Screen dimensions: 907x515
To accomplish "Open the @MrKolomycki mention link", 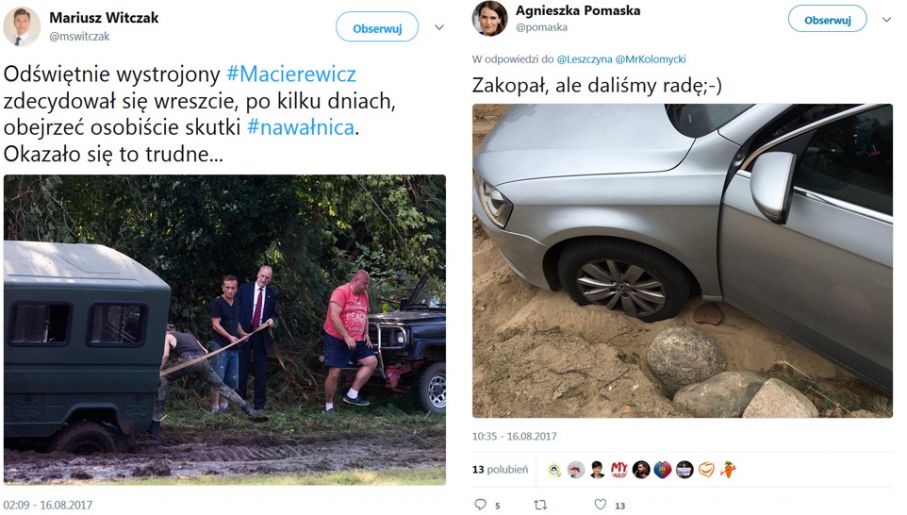I will tap(651, 59).
